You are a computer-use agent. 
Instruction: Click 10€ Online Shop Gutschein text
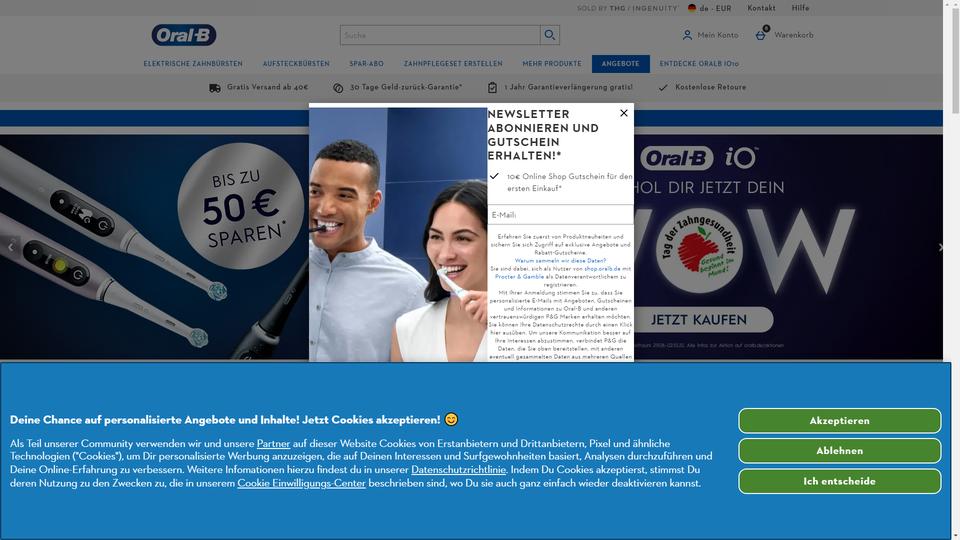pyautogui.click(x=569, y=182)
